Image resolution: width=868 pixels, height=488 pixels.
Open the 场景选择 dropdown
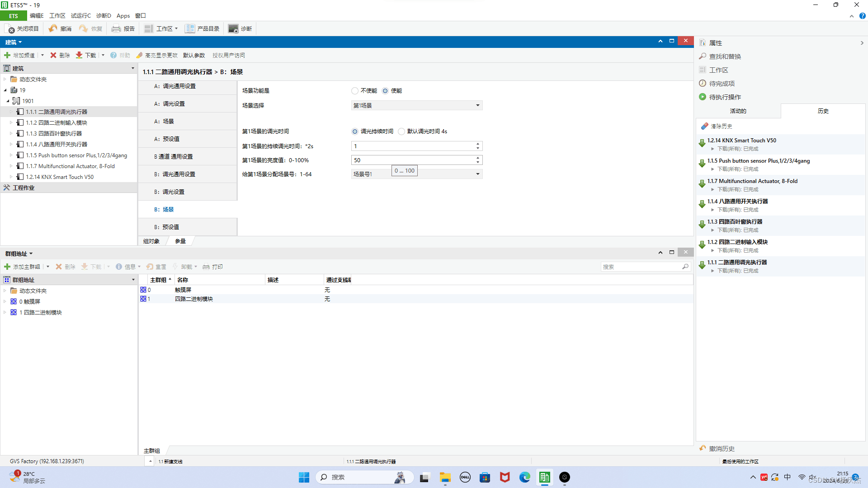coord(416,106)
